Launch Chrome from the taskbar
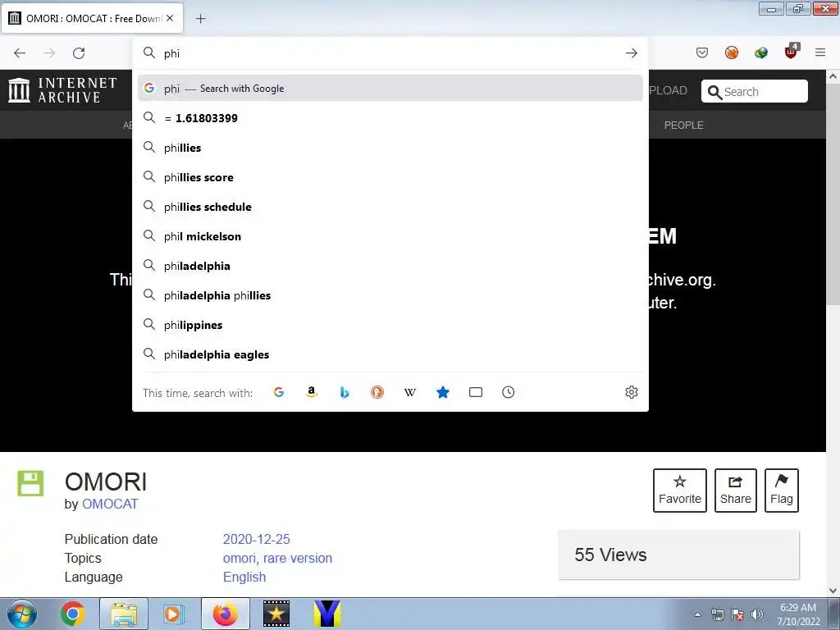840x630 pixels. coord(73,614)
